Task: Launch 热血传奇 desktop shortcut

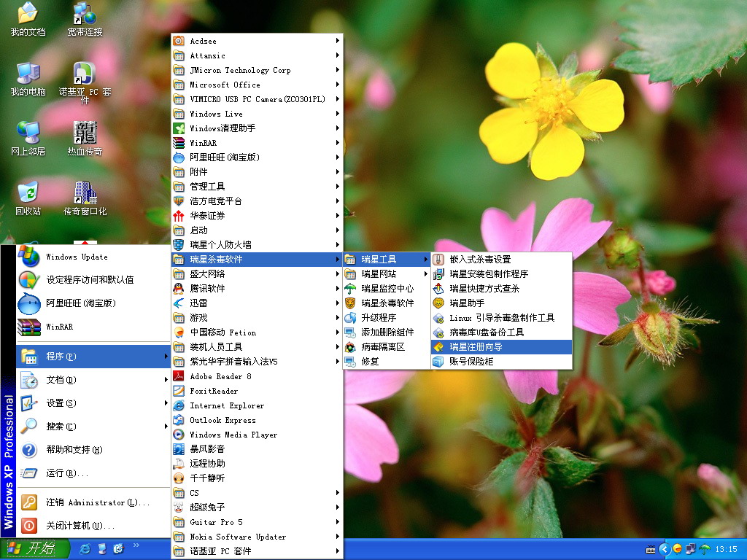Action: (85, 136)
